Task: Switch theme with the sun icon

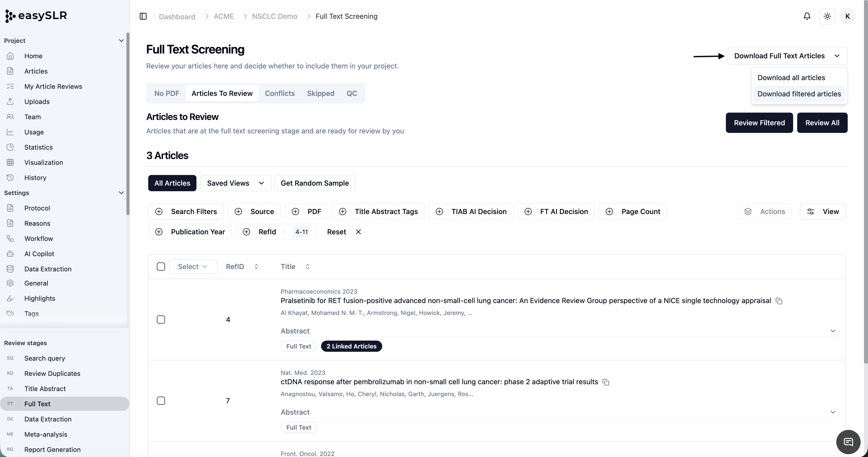Action: click(x=827, y=16)
